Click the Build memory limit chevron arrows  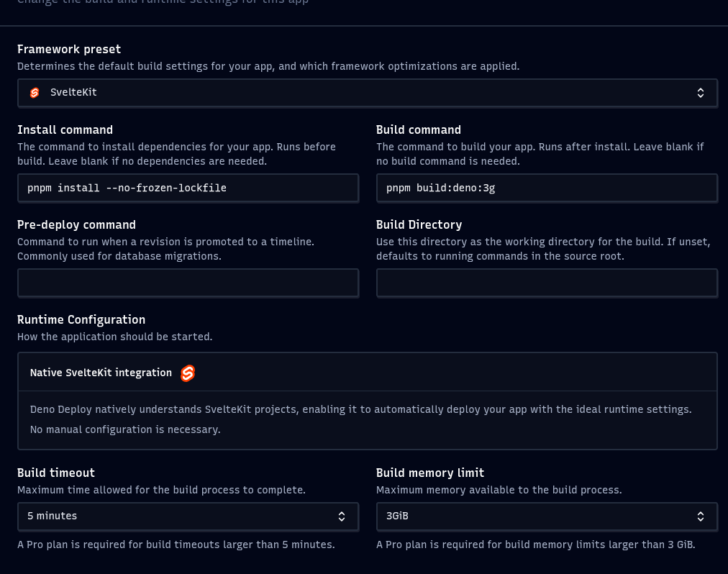(701, 516)
